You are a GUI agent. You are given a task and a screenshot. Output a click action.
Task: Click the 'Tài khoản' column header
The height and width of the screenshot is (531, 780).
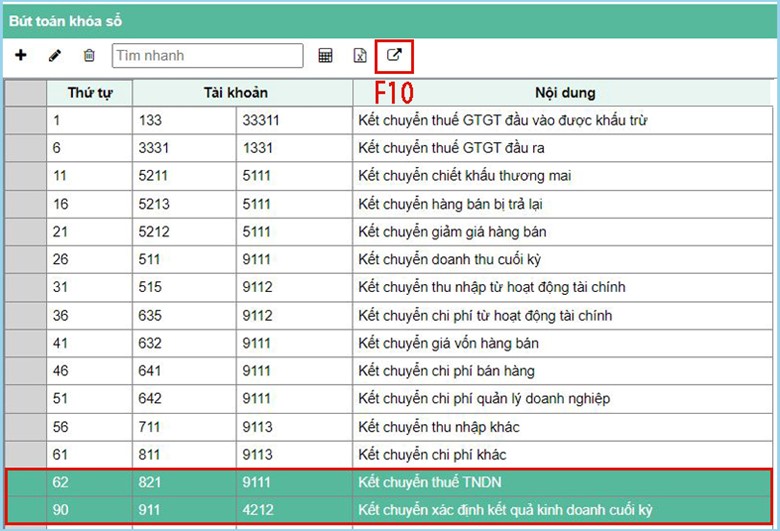(241, 93)
